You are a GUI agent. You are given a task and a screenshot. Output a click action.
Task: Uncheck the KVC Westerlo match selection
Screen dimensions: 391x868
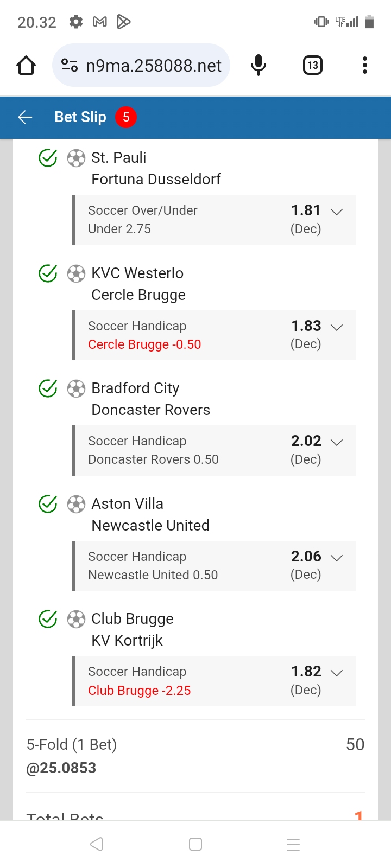tap(48, 273)
